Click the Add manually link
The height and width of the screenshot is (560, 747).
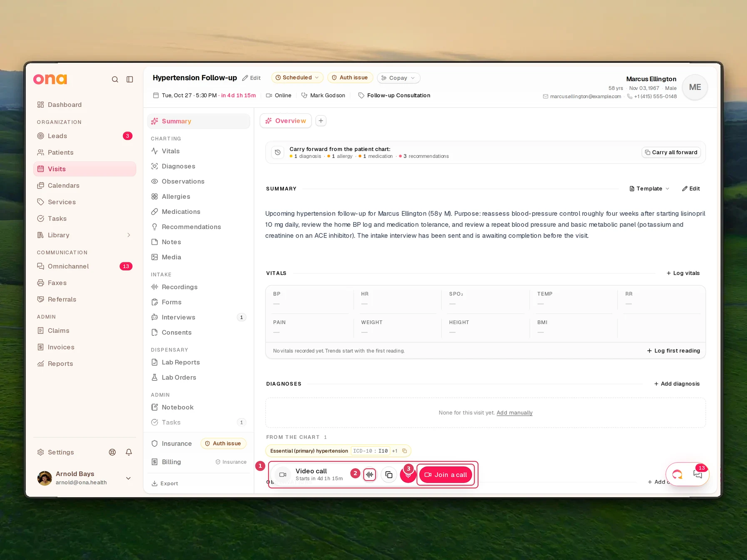(x=515, y=413)
